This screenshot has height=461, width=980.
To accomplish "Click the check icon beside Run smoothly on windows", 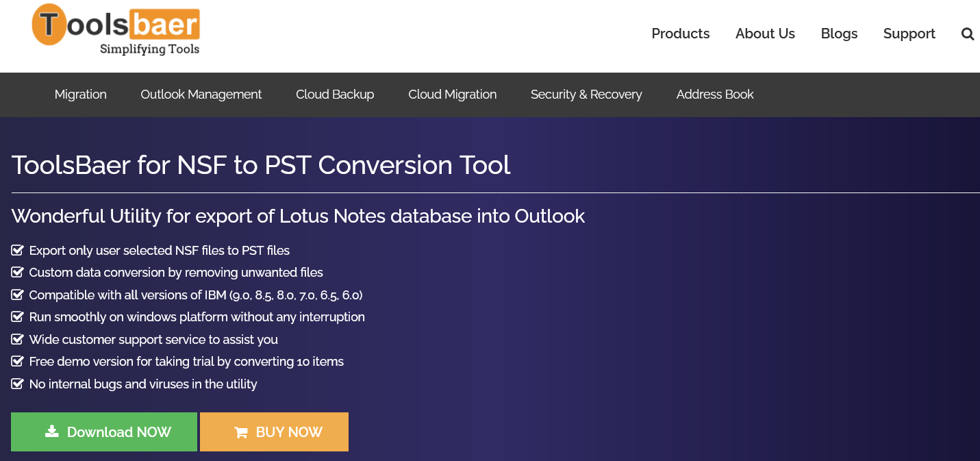I will coord(18,316).
